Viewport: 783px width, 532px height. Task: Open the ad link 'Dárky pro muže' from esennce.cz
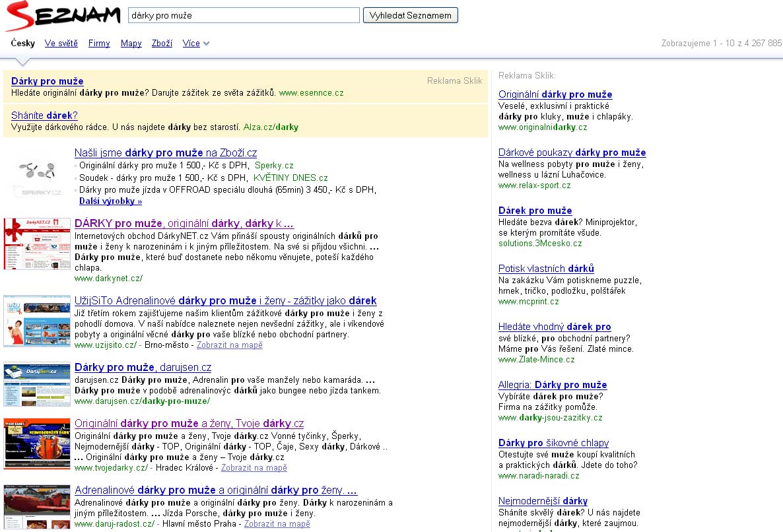pos(47,81)
